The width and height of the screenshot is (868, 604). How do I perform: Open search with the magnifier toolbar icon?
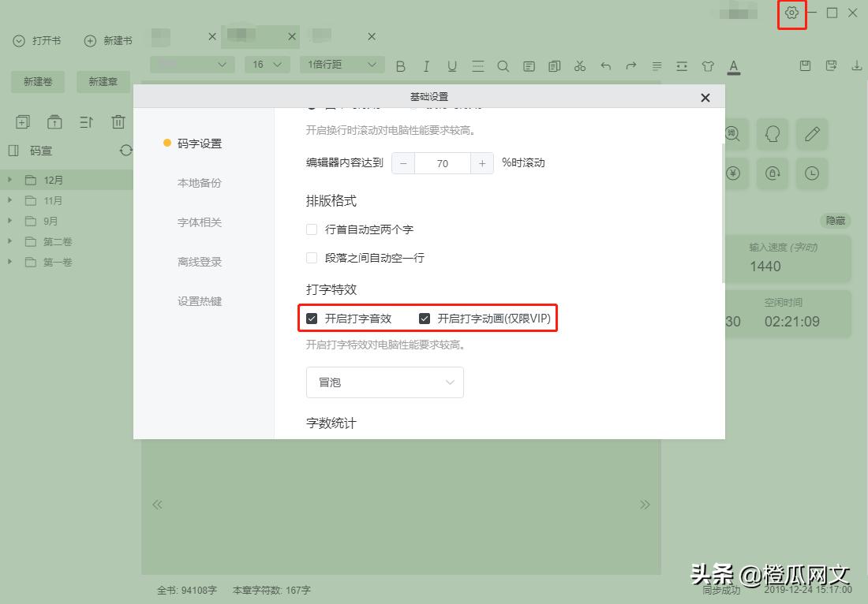pyautogui.click(x=503, y=65)
